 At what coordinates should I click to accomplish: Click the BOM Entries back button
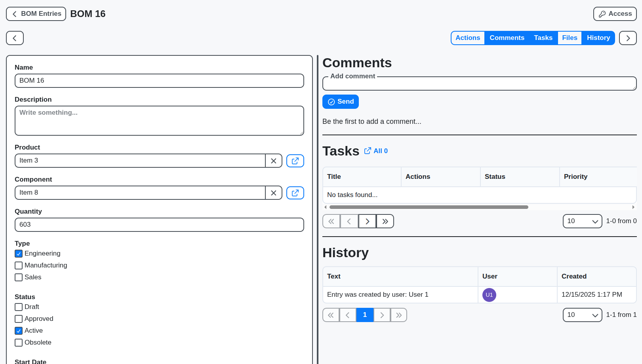point(36,13)
